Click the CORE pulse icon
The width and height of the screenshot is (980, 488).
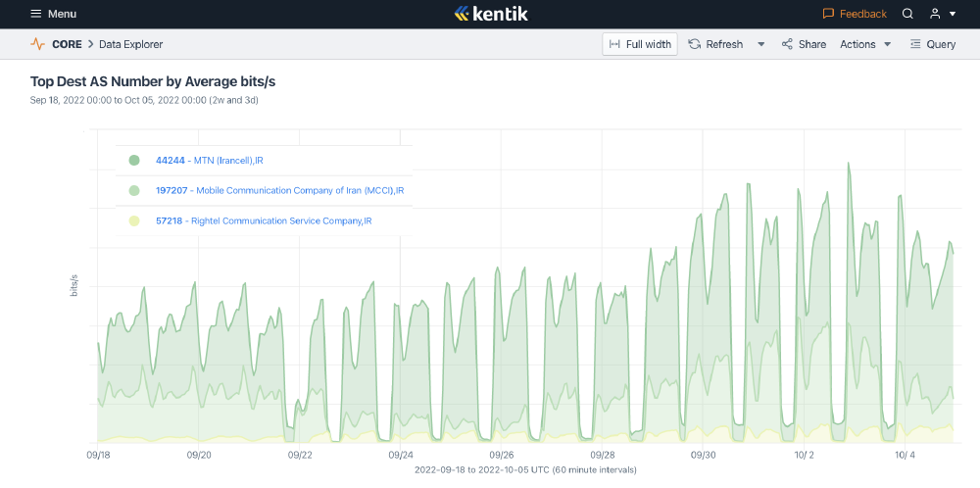coord(38,44)
